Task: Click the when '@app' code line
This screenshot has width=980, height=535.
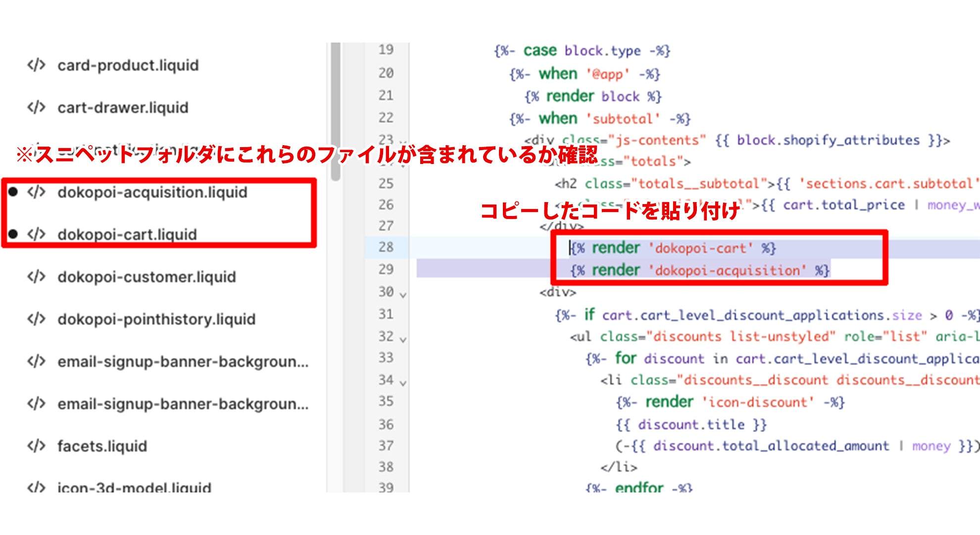Action: (585, 74)
